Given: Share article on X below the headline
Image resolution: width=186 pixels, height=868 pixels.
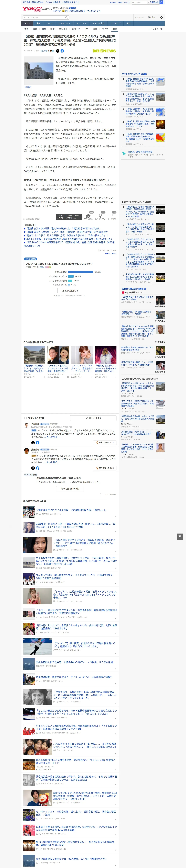Looking at the screenshot, I should point(57,51).
